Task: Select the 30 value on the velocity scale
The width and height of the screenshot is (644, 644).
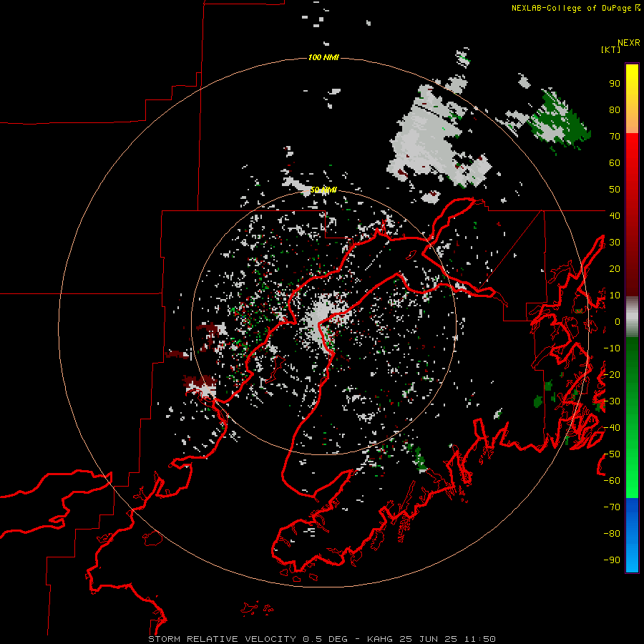Action: pyautogui.click(x=615, y=243)
